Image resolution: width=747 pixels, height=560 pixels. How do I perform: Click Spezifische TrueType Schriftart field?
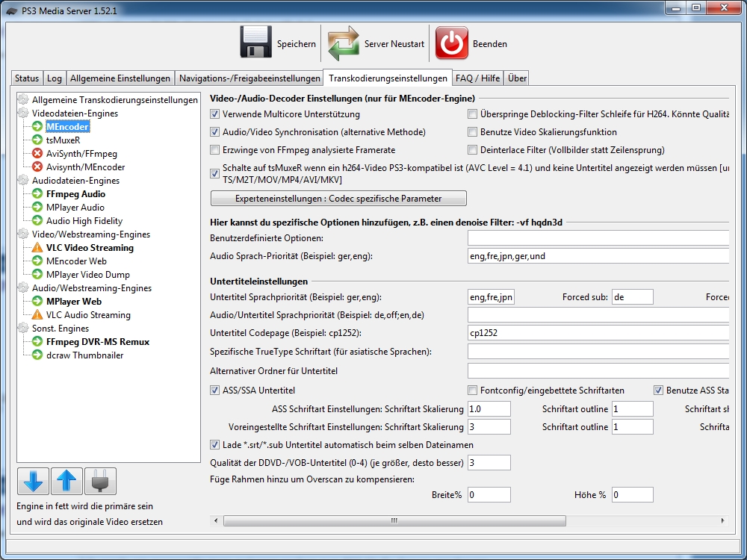coord(598,352)
